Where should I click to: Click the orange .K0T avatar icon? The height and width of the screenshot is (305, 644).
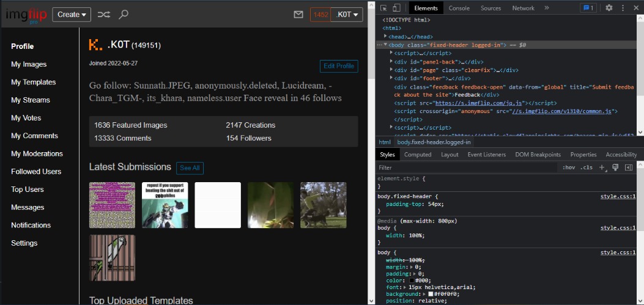pyautogui.click(x=95, y=45)
